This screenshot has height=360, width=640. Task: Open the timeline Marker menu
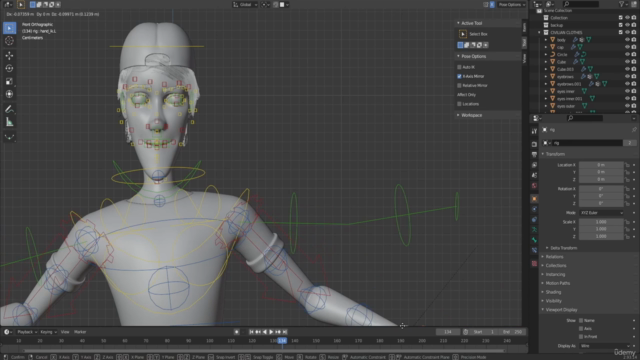point(80,332)
